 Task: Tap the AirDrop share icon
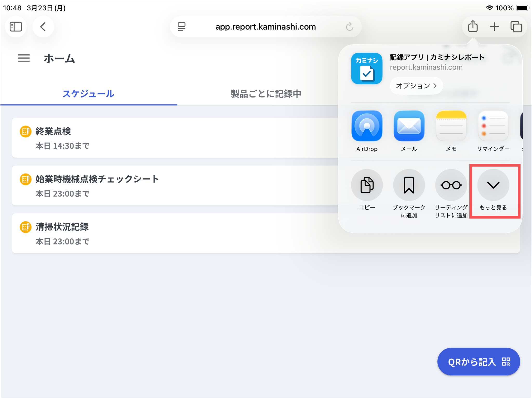coord(367,126)
